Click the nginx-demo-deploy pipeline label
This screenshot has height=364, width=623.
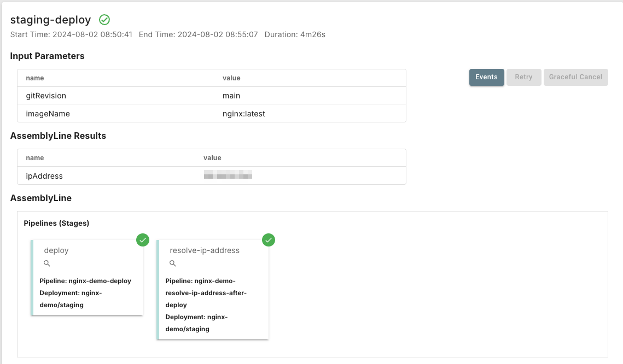coord(85,281)
